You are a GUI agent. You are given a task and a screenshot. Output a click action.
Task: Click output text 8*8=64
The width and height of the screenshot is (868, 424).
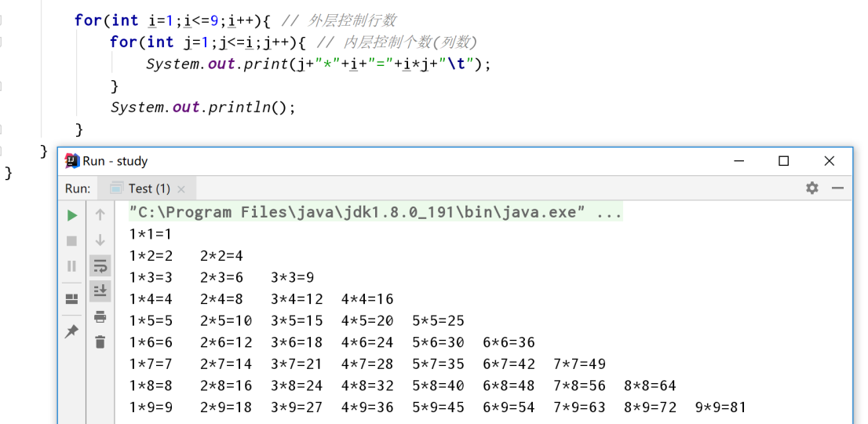(x=651, y=386)
